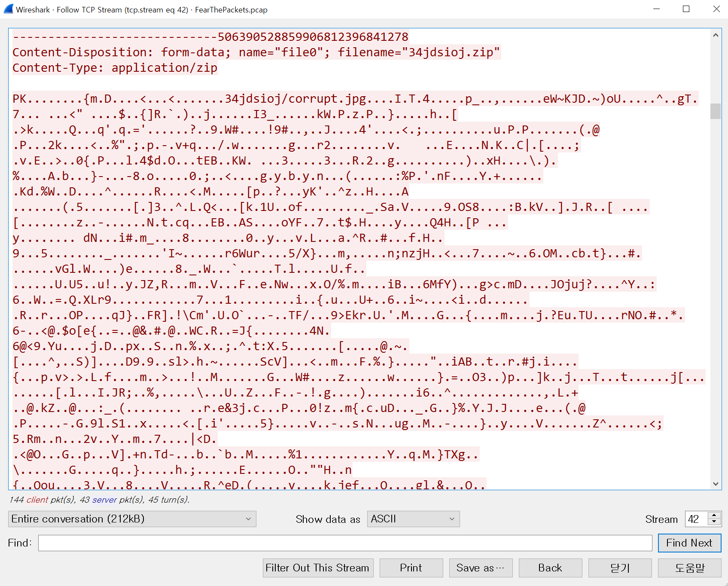Screen dimensions: 728x586
Task: Click the line containing 34jdsioj/corrupt.jpg
Action: [356, 98]
